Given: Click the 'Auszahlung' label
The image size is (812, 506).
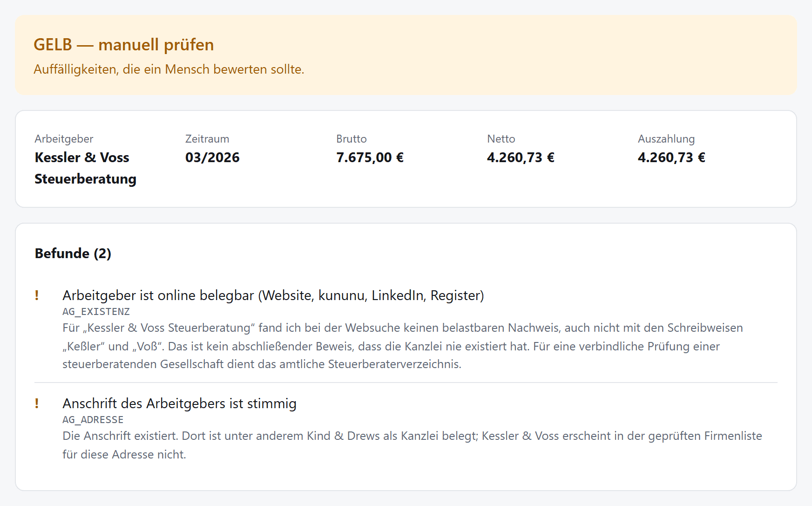Looking at the screenshot, I should [x=666, y=139].
